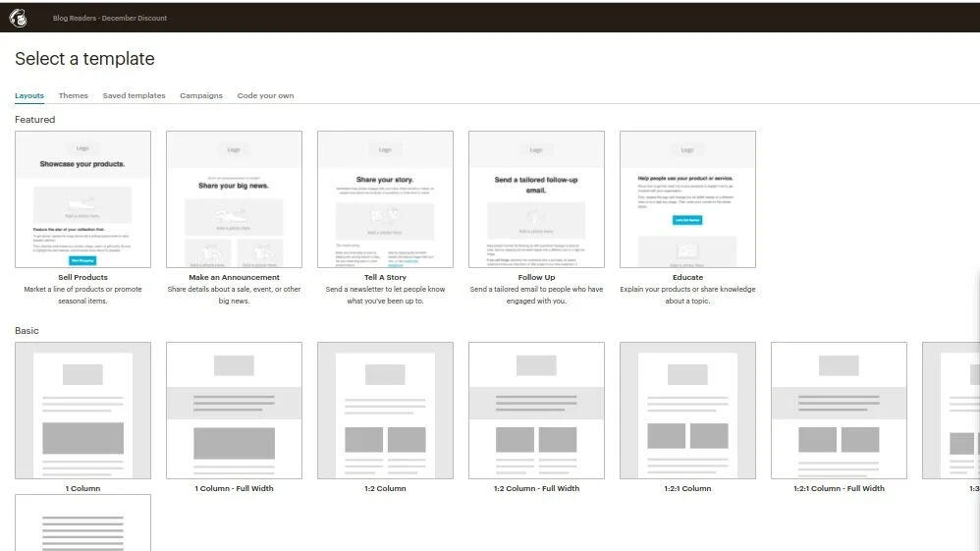Click the Featured section heading
The image size is (980, 551).
pos(35,120)
